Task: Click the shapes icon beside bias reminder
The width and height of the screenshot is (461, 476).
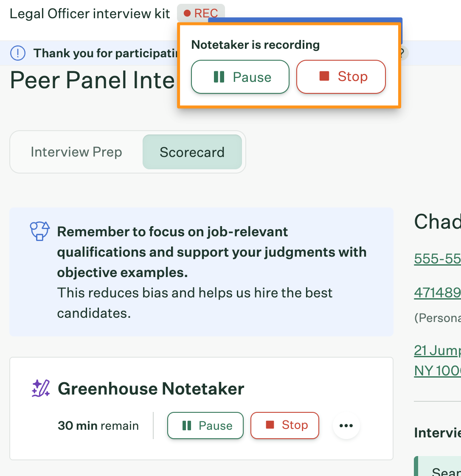Action: tap(40, 231)
